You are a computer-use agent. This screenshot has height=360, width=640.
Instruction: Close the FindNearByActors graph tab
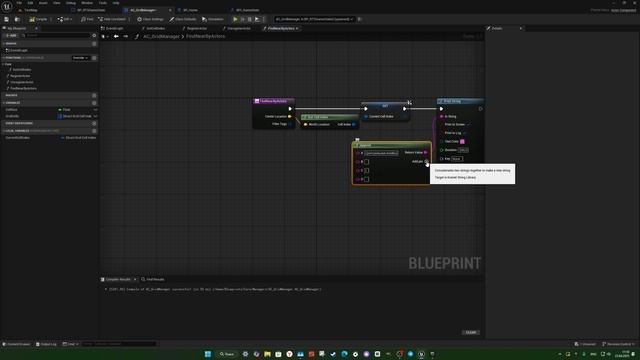pos(297,29)
